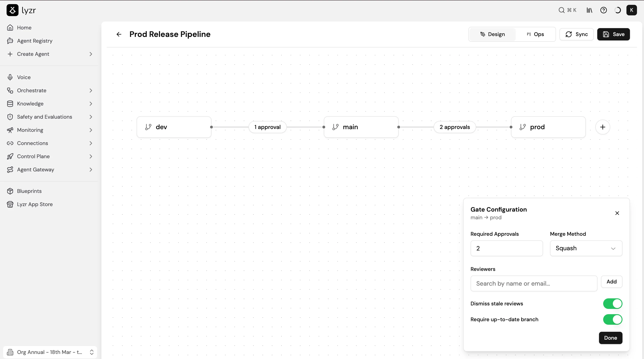Image resolution: width=644 pixels, height=359 pixels.
Task: Click the Knowledge database icon
Action: (10, 103)
